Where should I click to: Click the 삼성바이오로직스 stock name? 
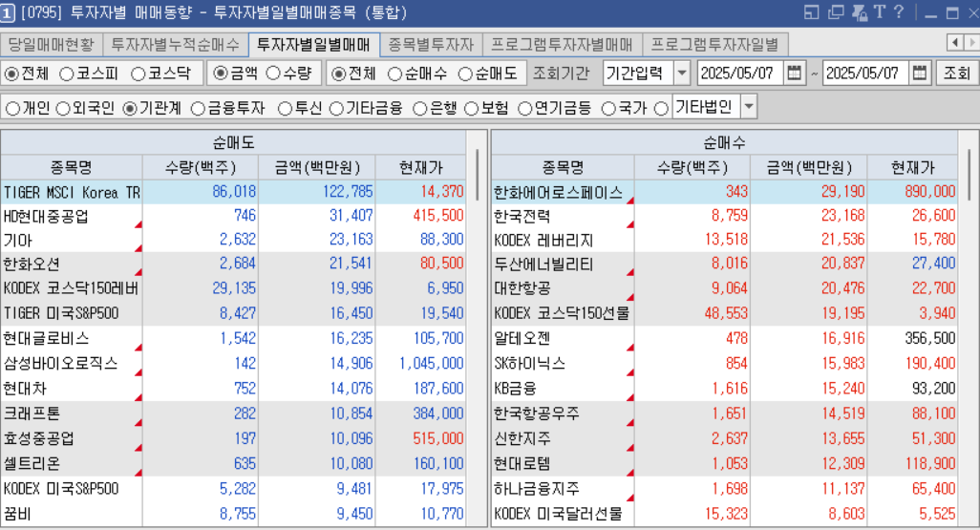(60, 363)
